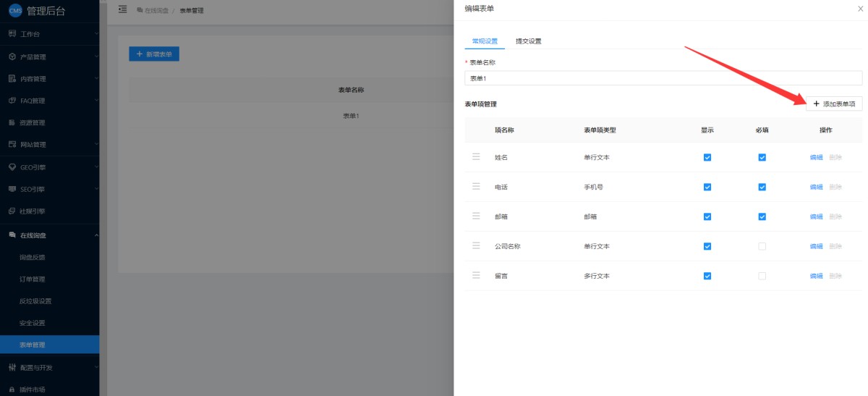Uncheck 显示 for 电话 row
This screenshot has height=396, width=868.
707,187
